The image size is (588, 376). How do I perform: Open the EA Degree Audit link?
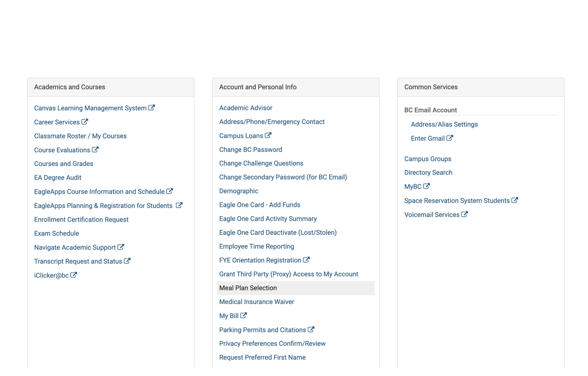(58, 178)
